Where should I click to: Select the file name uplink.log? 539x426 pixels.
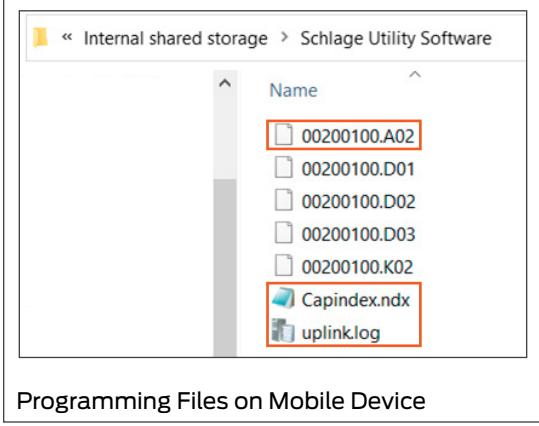[341, 333]
